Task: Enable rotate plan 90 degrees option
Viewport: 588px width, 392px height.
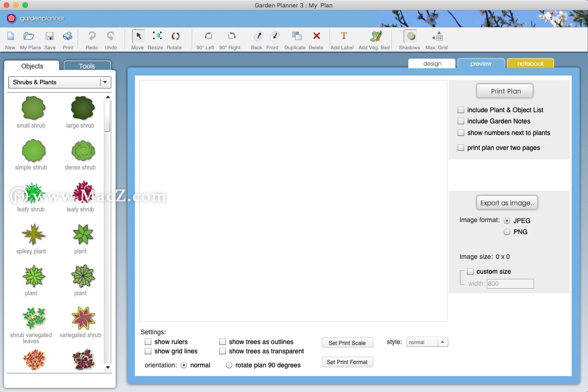Action: 229,365
